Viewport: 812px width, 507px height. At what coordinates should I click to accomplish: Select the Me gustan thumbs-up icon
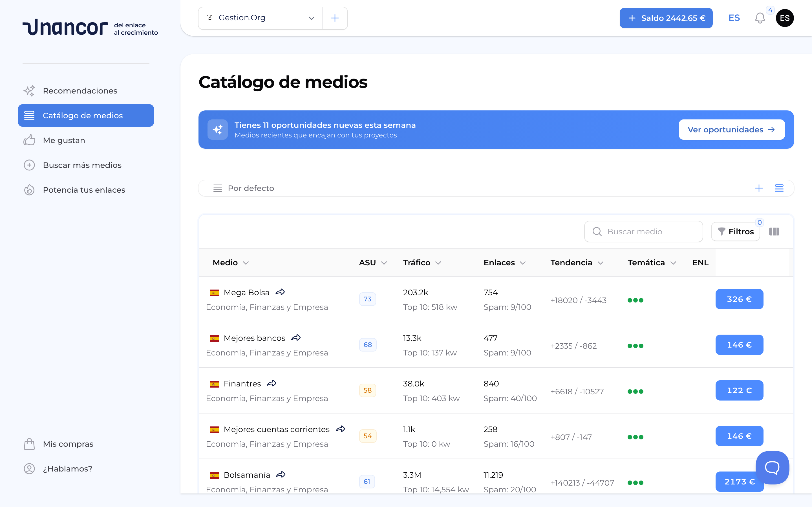30,140
